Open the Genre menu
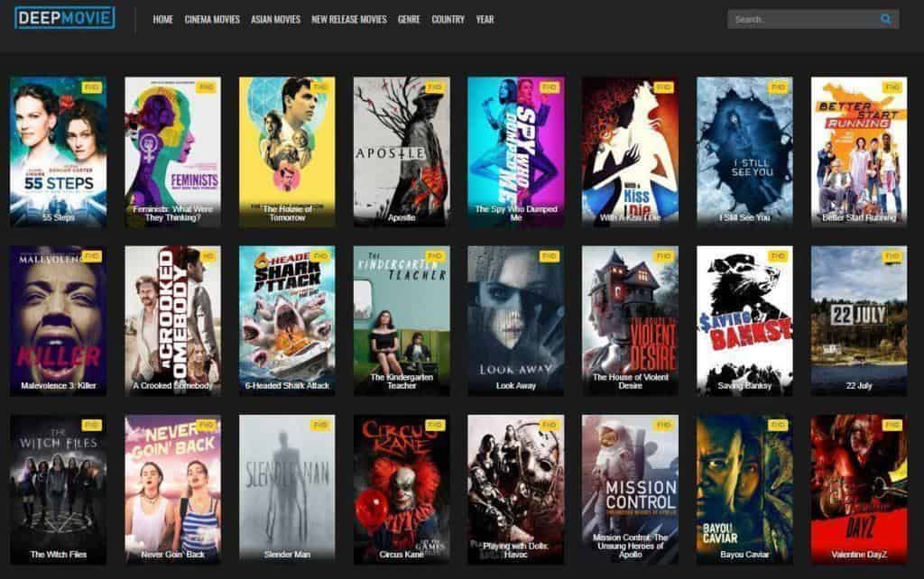The width and height of the screenshot is (924, 579). pyautogui.click(x=409, y=20)
